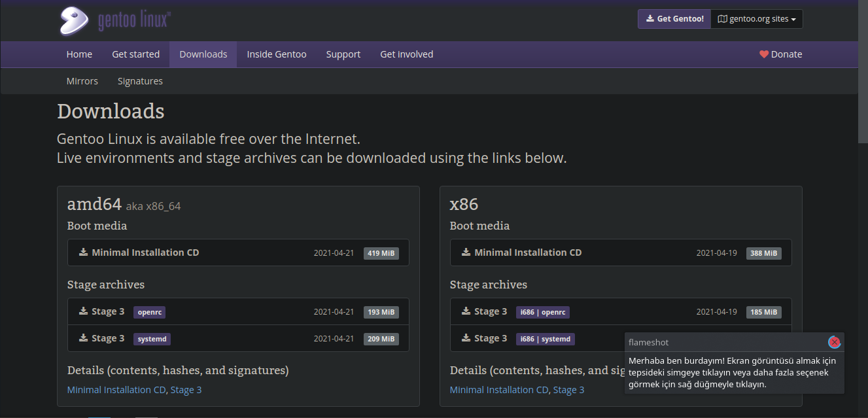Open the Signatures sub-navigation link
Image resolution: width=868 pixels, height=418 pixels.
click(140, 81)
